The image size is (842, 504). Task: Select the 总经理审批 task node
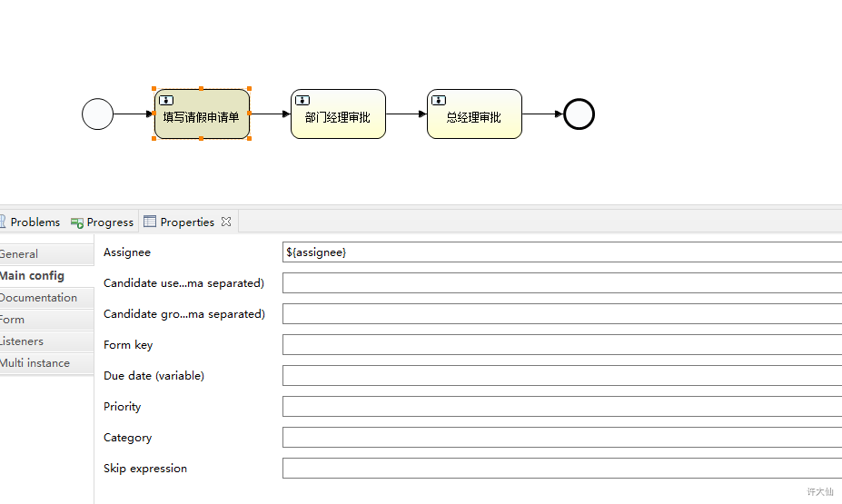pyautogui.click(x=475, y=114)
